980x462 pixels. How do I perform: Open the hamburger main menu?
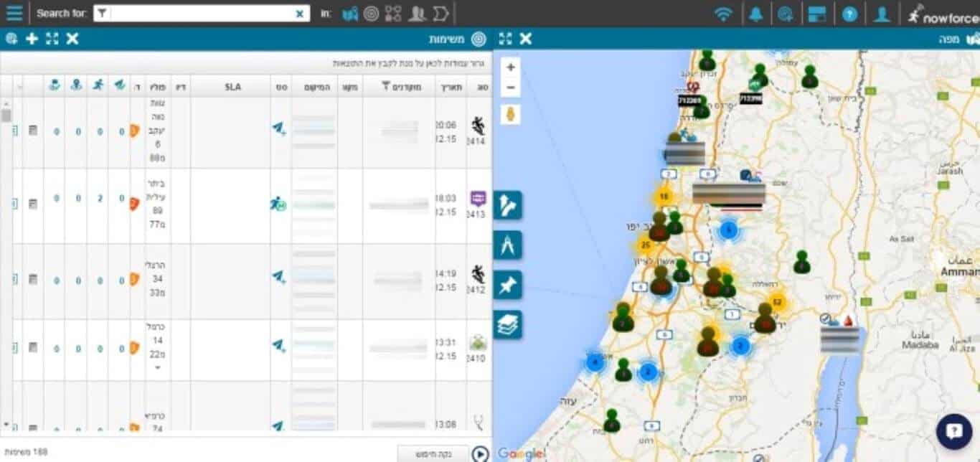coord(14,13)
